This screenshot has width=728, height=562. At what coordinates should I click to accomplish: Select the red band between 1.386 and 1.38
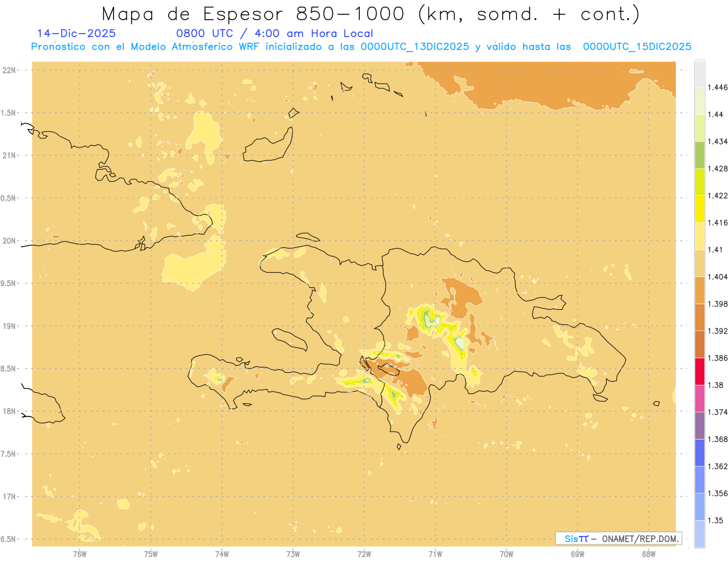point(699,372)
